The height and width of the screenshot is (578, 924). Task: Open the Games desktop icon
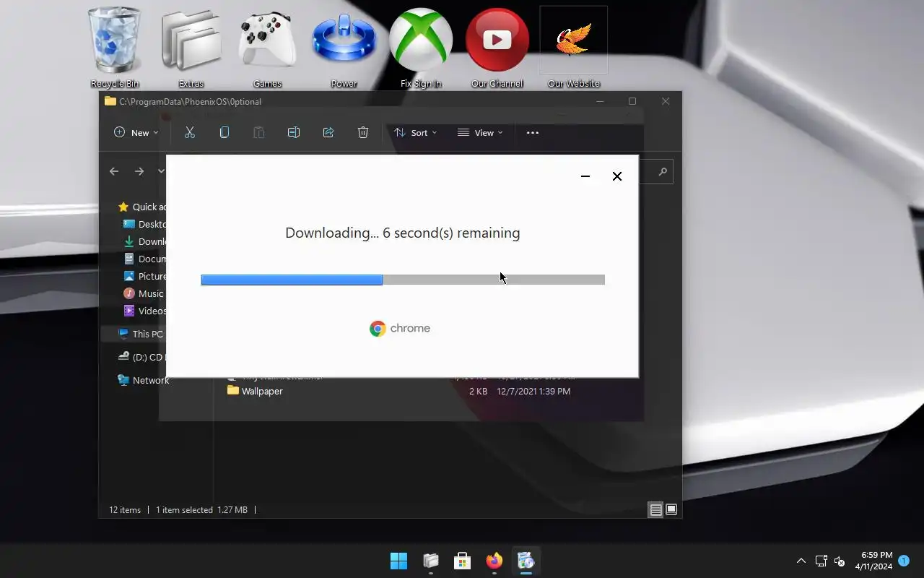[x=267, y=47]
